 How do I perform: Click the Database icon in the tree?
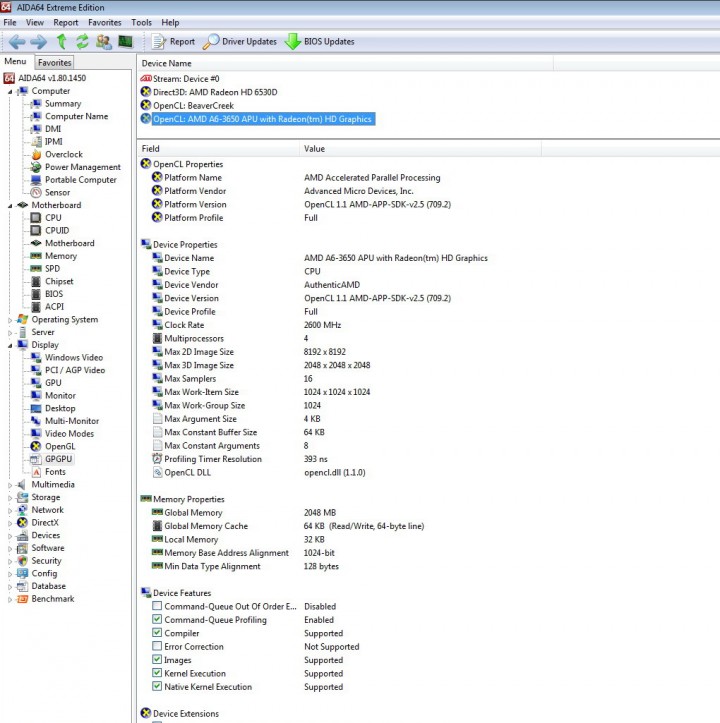pos(22,586)
